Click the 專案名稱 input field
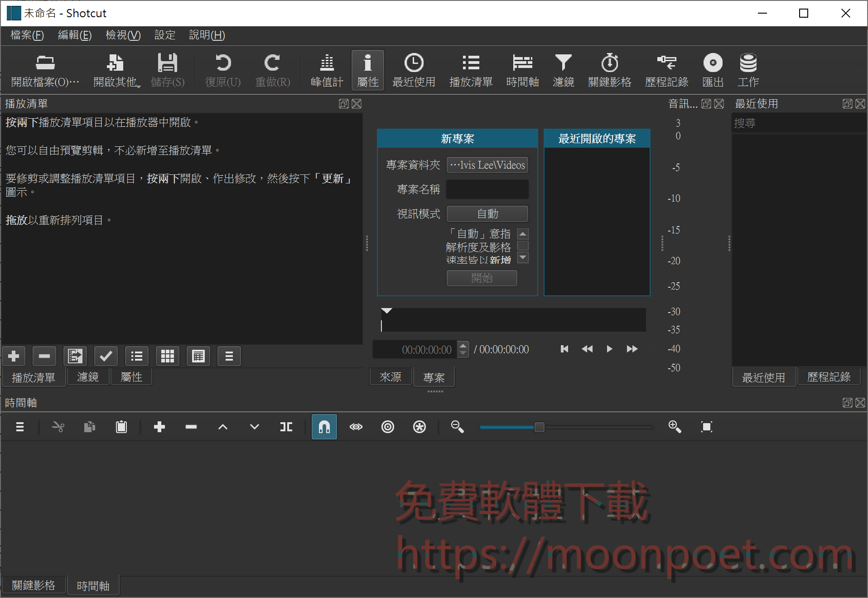Viewport: 868px width, 598px height. [x=487, y=189]
